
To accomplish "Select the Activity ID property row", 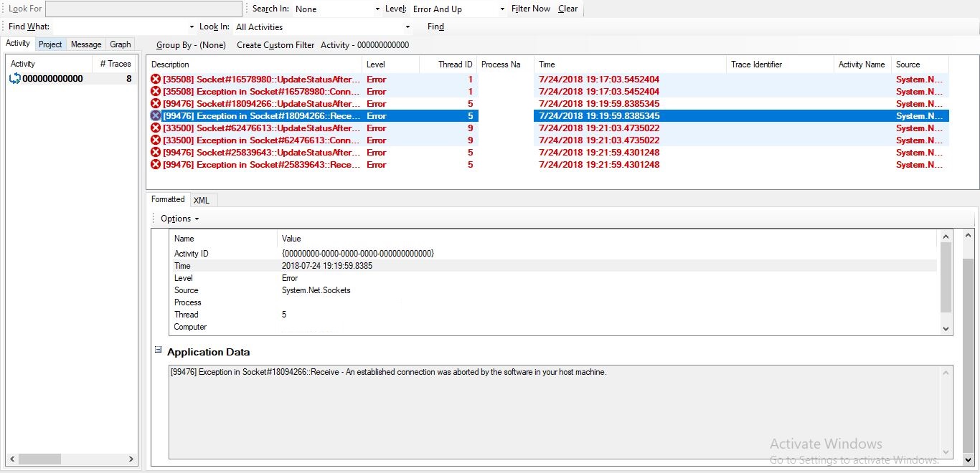I will 553,254.
